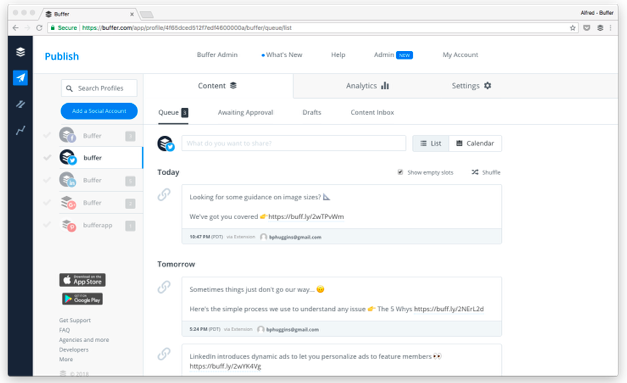Click the What do you want to share field

(x=294, y=143)
